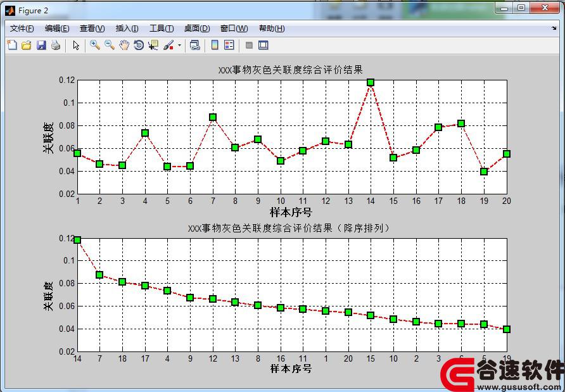Viewport: 565px width, 392px height.
Task: Open the Brush color dropdown arrow
Action: coord(179,46)
